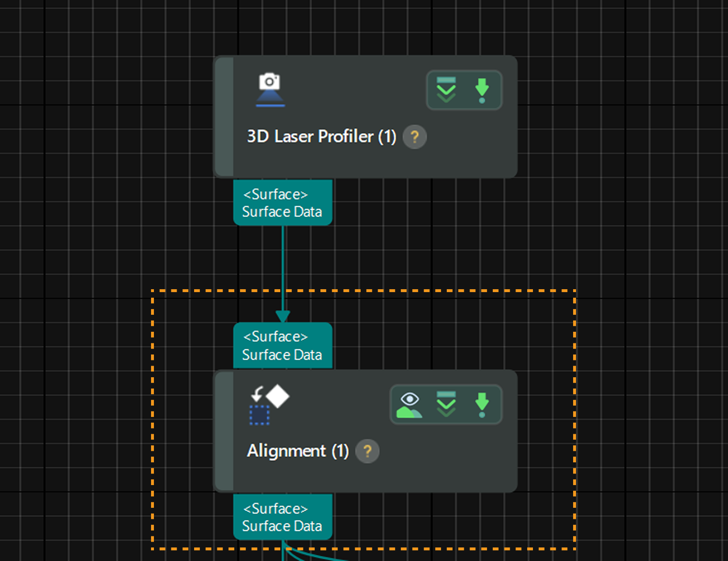Click the left grip strip of 3D Laser Profiler
The height and width of the screenshot is (561, 728).
224,117
